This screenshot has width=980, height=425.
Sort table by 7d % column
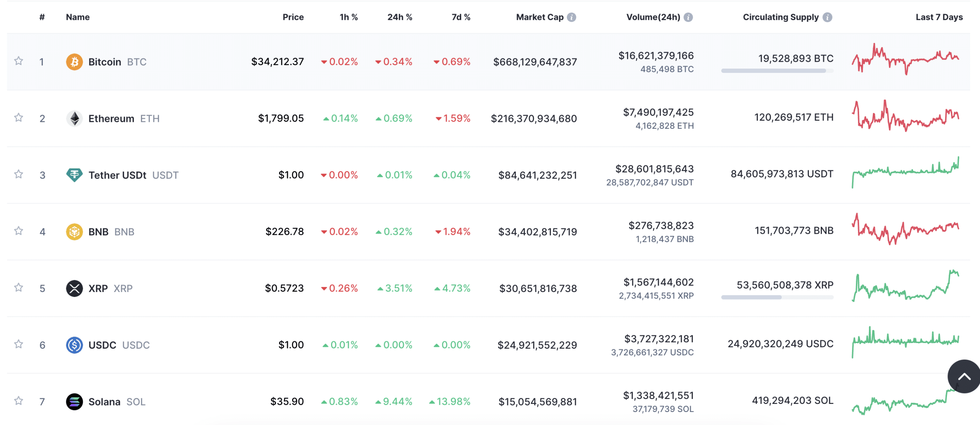(461, 17)
